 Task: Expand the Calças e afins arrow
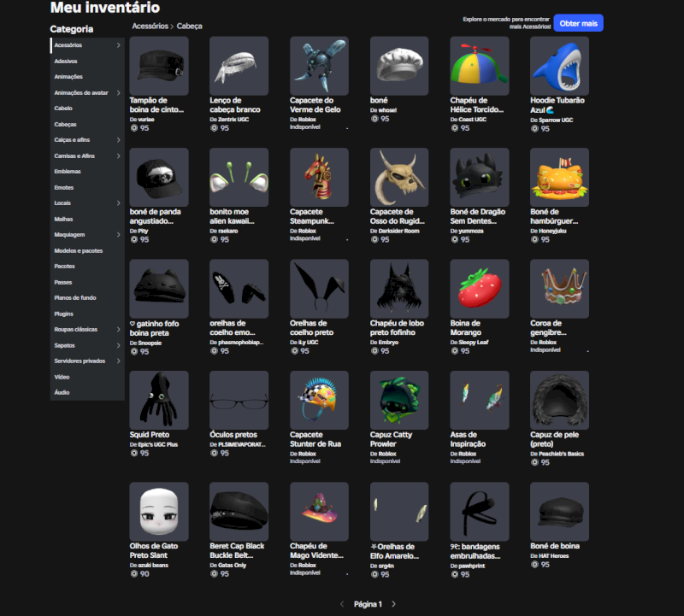coord(118,140)
